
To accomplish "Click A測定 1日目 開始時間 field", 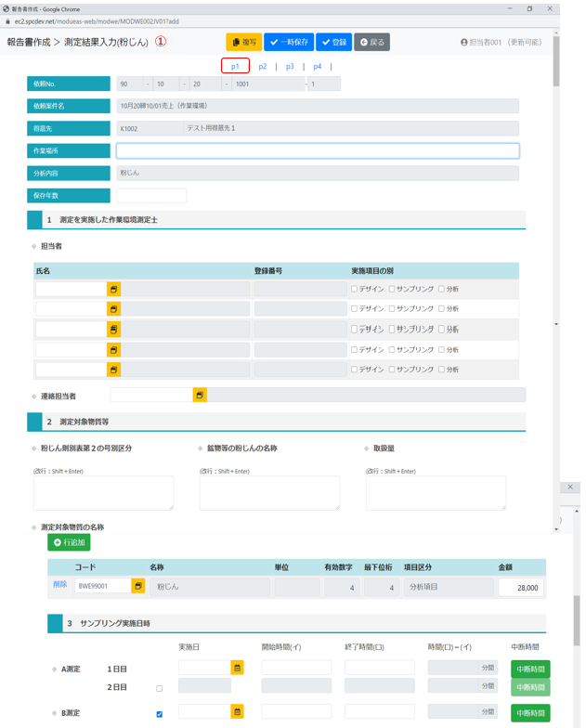I will tap(296, 668).
